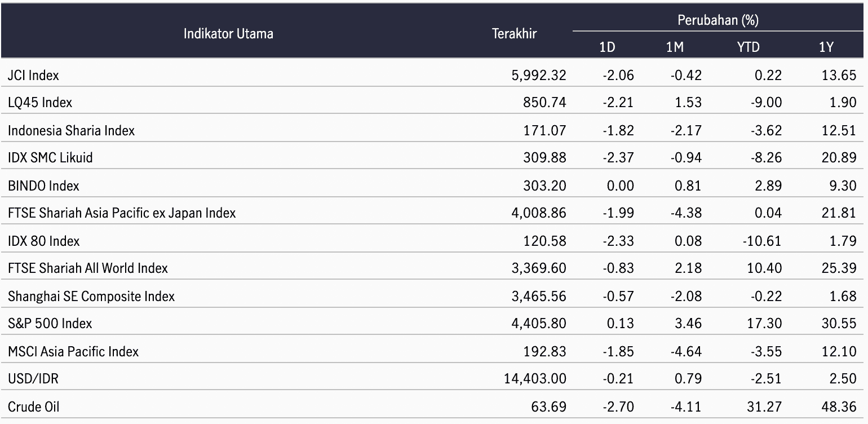Select MSCI Asia Pacific Index row
Viewport: 868px width, 424px height.
pyautogui.click(x=433, y=351)
